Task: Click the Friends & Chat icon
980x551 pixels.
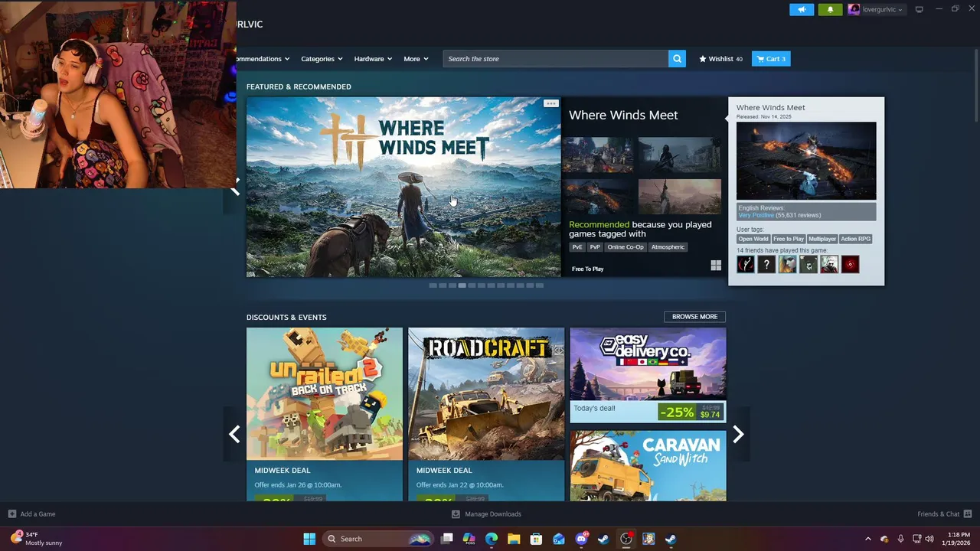Action: pyautogui.click(x=968, y=514)
